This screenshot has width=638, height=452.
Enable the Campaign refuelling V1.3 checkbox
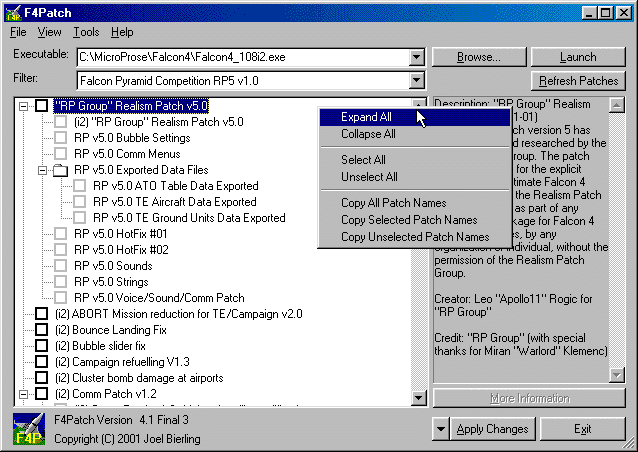point(42,362)
